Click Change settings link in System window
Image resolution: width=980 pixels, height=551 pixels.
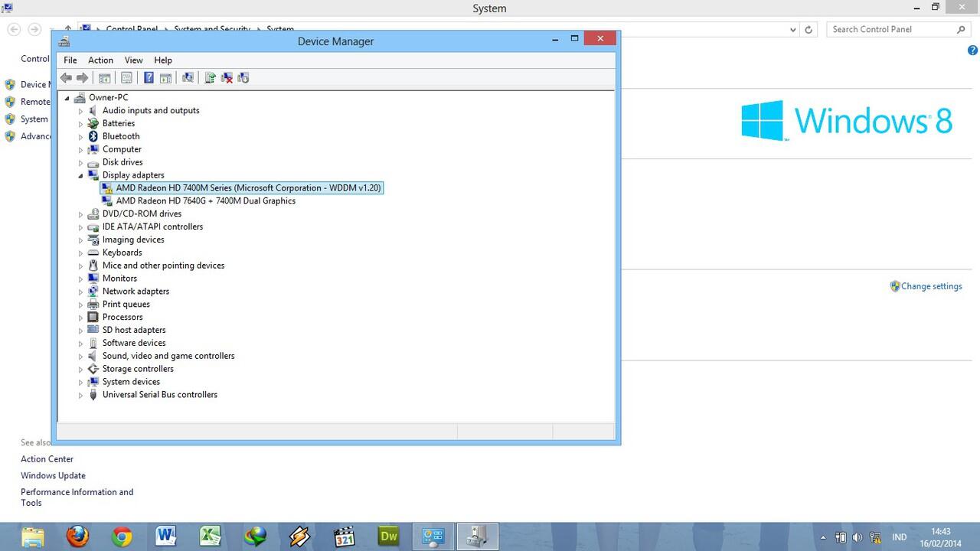coord(931,286)
